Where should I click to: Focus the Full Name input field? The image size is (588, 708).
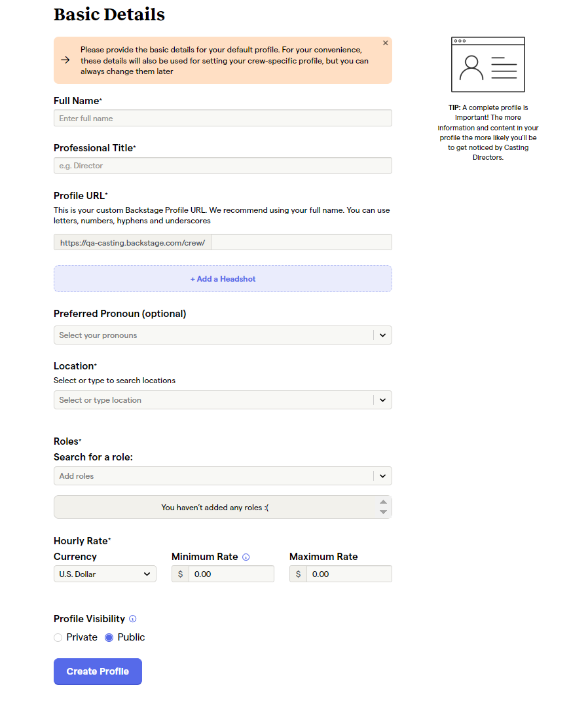223,118
